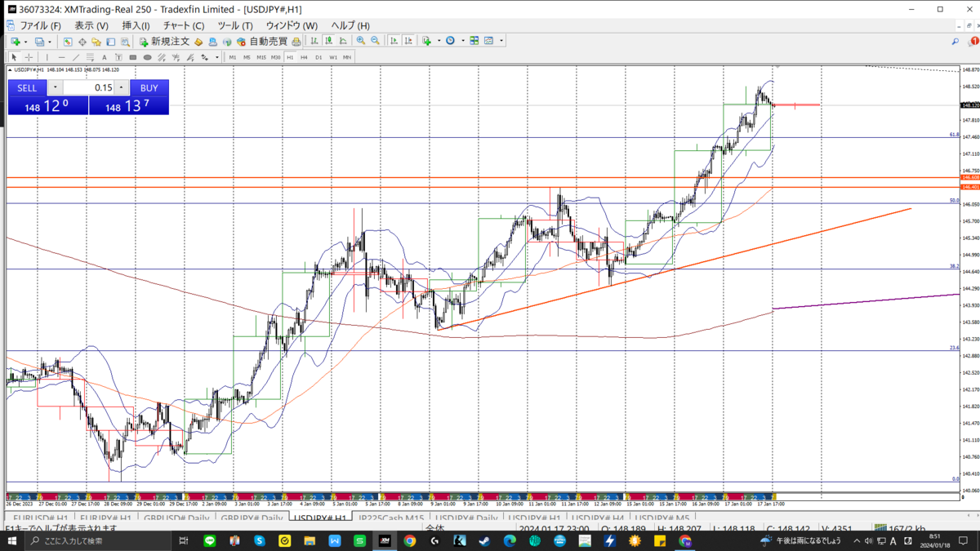Image resolution: width=980 pixels, height=551 pixels.
Task: Select the M1 timeframe button
Action: pos(233,57)
